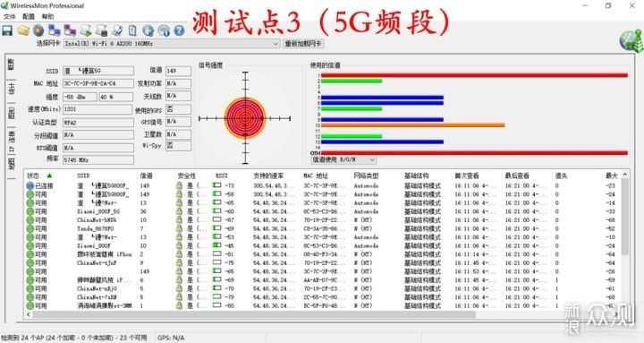The width and height of the screenshot is (644, 343).
Task: Select the Xiaomi_800F_5G network row
Action: [x=325, y=211]
